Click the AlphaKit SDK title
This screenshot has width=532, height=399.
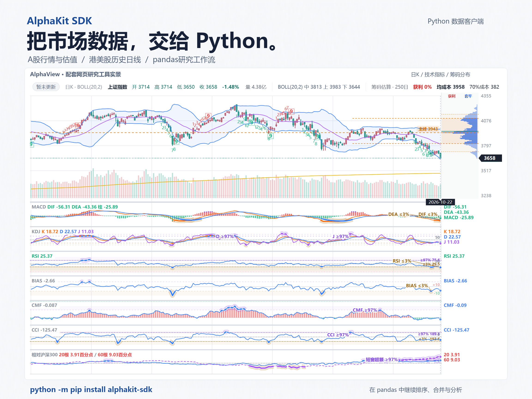click(x=59, y=21)
